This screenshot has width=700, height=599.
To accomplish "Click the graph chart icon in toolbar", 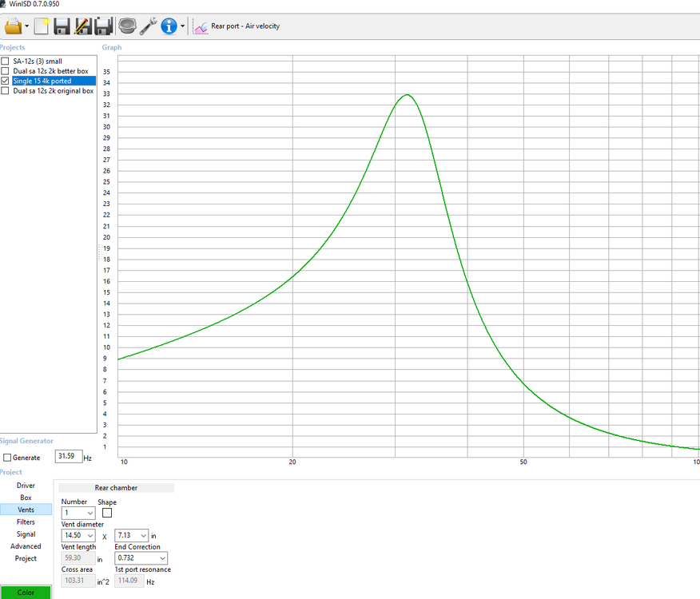I will pos(201,27).
